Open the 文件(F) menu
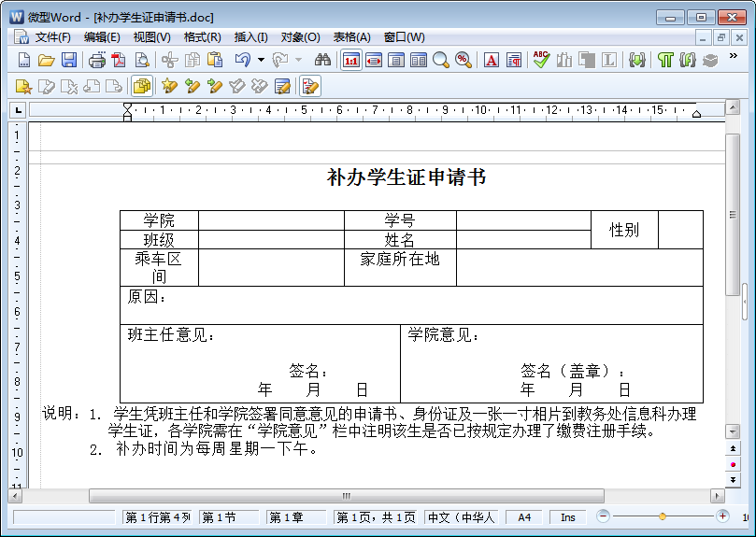 tap(53, 37)
